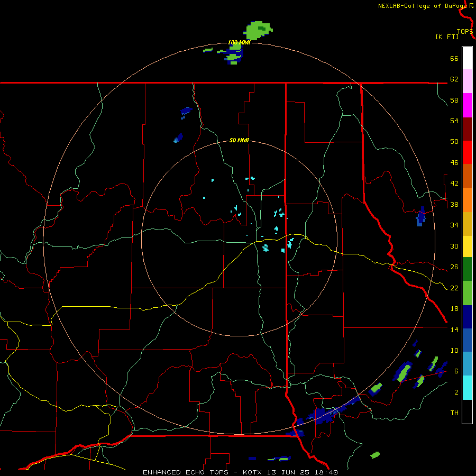Click the "10" legend value
Image resolution: width=476 pixels, height=476 pixels.
tap(454, 351)
